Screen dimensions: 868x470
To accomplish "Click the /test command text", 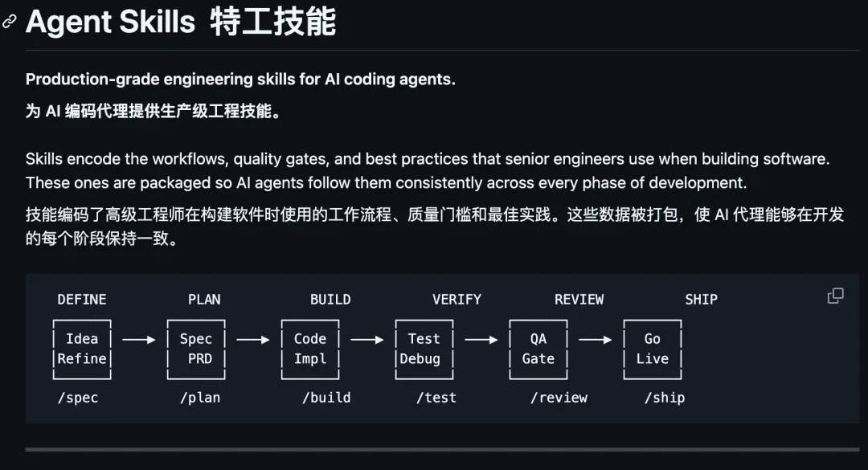I will [x=436, y=398].
